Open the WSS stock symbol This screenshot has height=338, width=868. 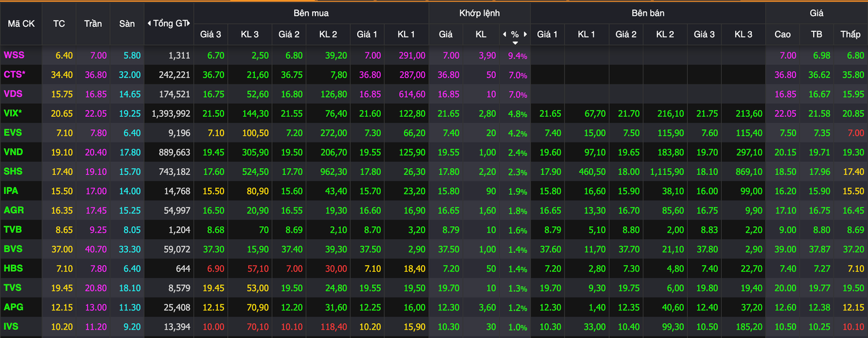coord(14,56)
